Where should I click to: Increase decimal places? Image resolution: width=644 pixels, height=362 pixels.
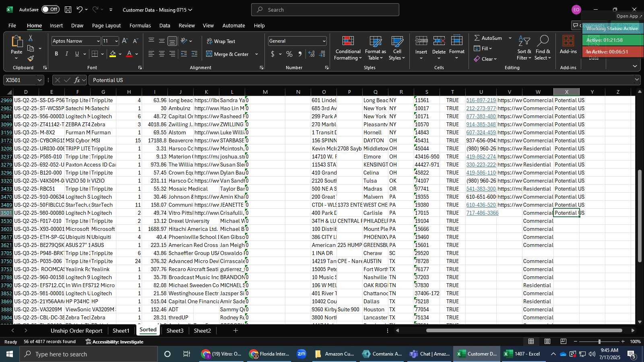pyautogui.click(x=312, y=54)
